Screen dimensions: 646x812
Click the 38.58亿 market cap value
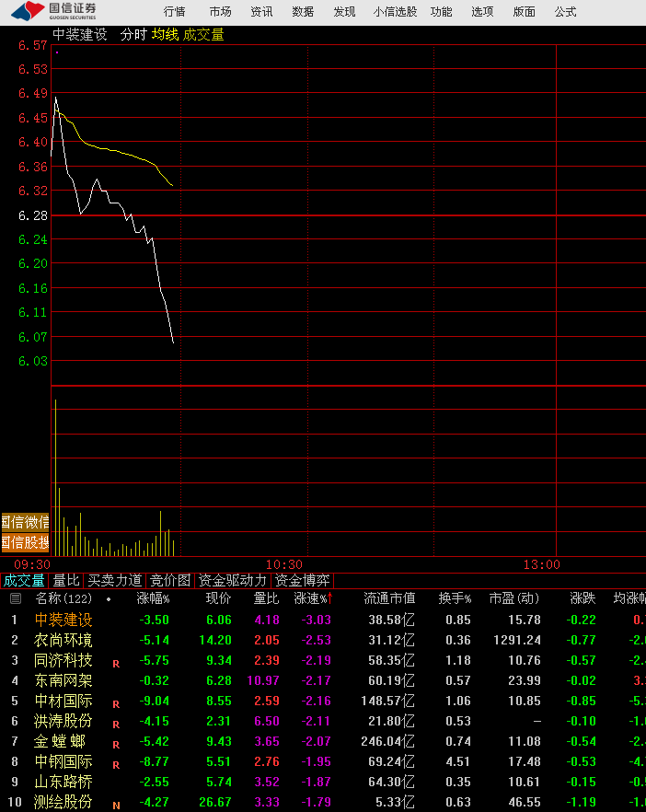391,620
